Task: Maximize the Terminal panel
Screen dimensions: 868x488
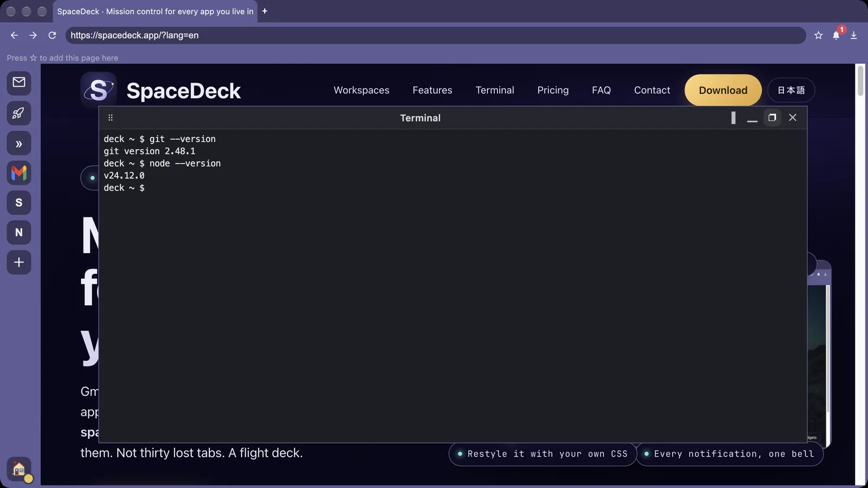Action: click(772, 118)
